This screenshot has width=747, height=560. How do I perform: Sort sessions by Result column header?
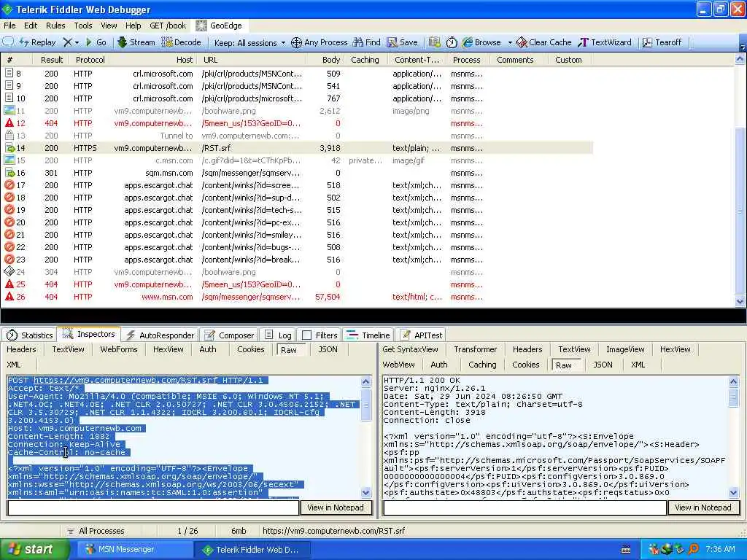point(52,60)
